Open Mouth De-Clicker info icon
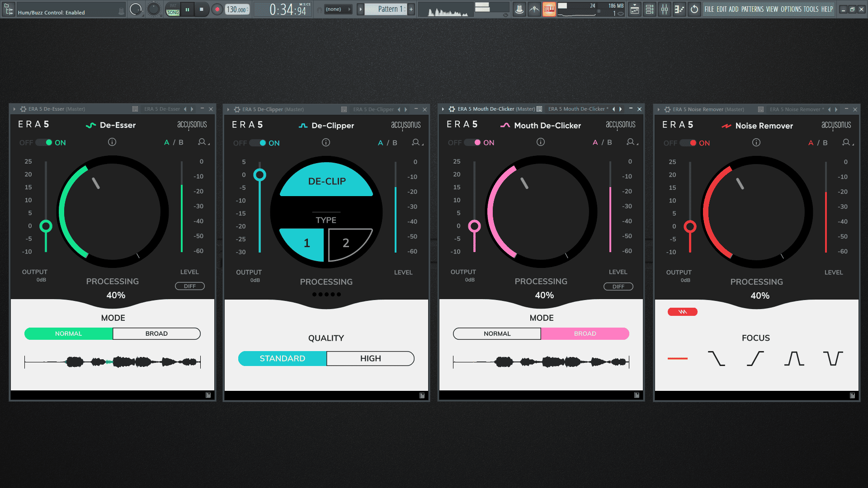The height and width of the screenshot is (488, 868). point(541,142)
